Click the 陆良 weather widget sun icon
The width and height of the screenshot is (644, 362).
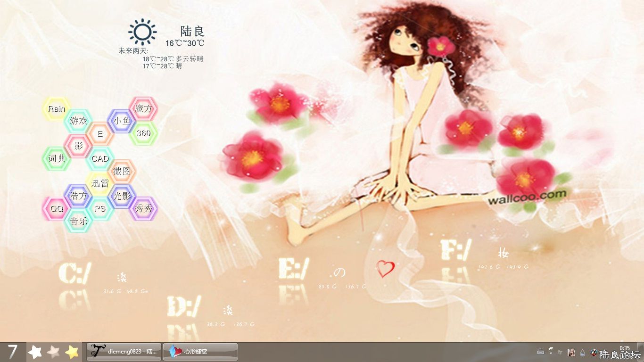(142, 32)
